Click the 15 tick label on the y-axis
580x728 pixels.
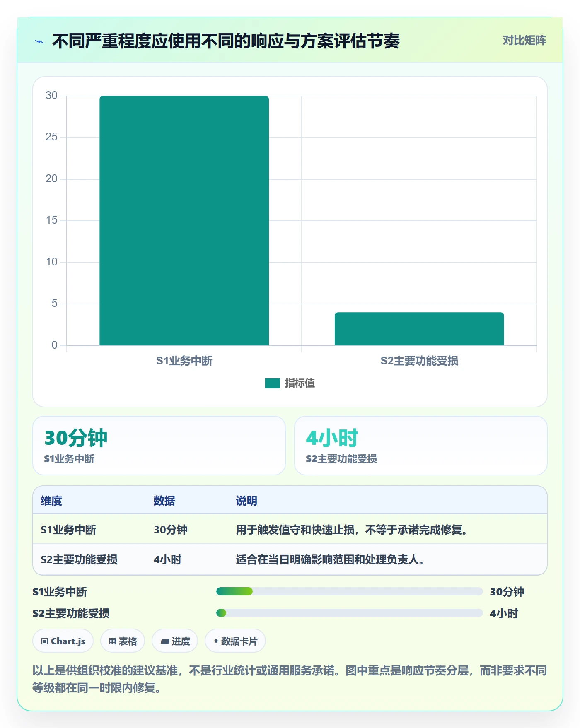pos(51,220)
